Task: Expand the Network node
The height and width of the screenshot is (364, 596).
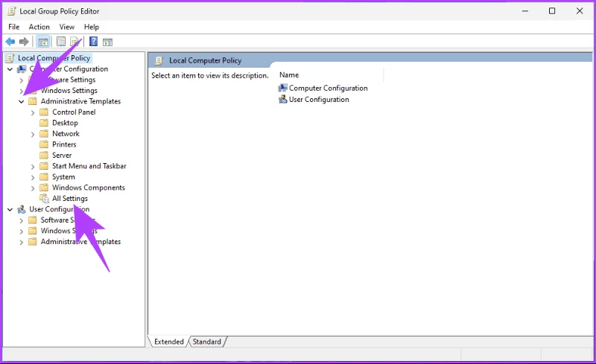Action: point(33,134)
